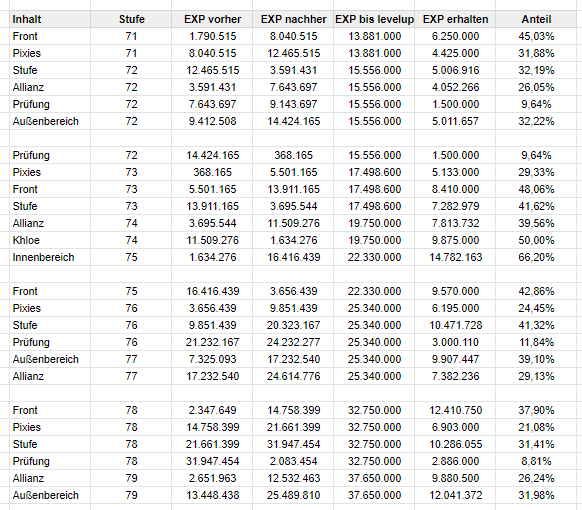Select the Stufe column header cell
582x510 pixels.
click(131, 19)
